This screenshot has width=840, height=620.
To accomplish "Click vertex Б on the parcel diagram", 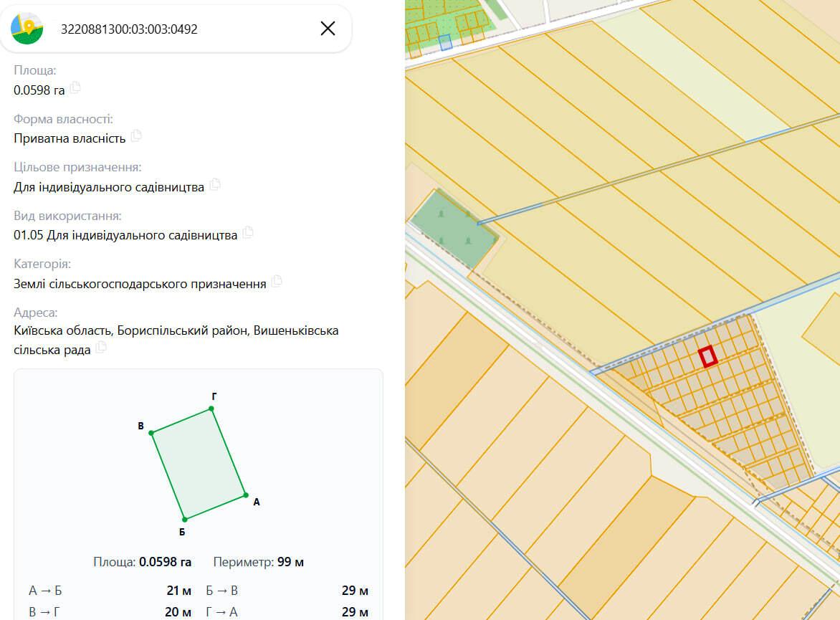I will (x=185, y=519).
